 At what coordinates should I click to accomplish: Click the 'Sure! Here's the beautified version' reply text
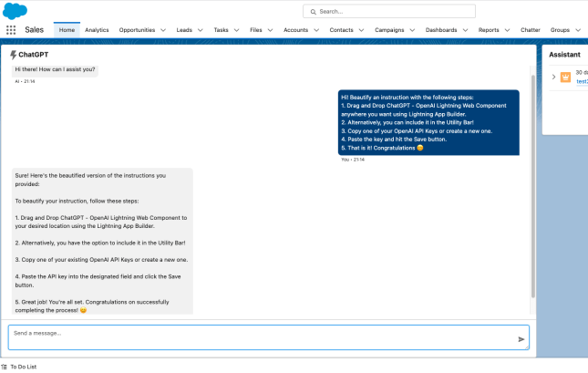(x=102, y=243)
